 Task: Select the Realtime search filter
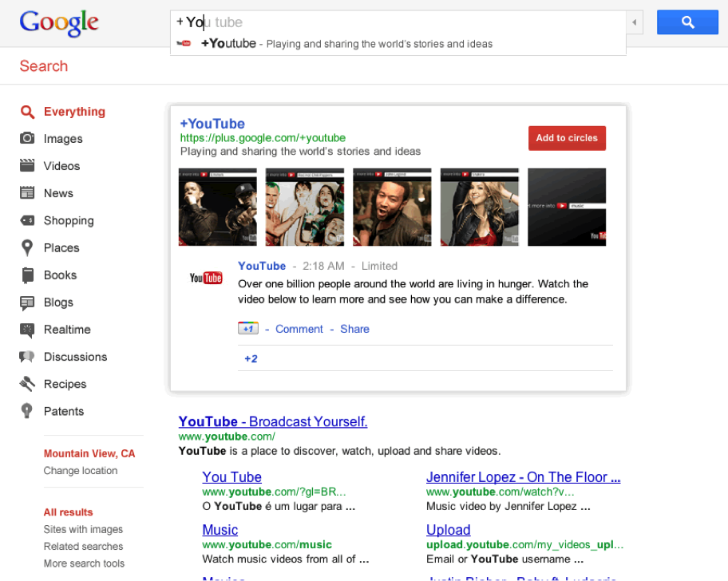coord(67,330)
